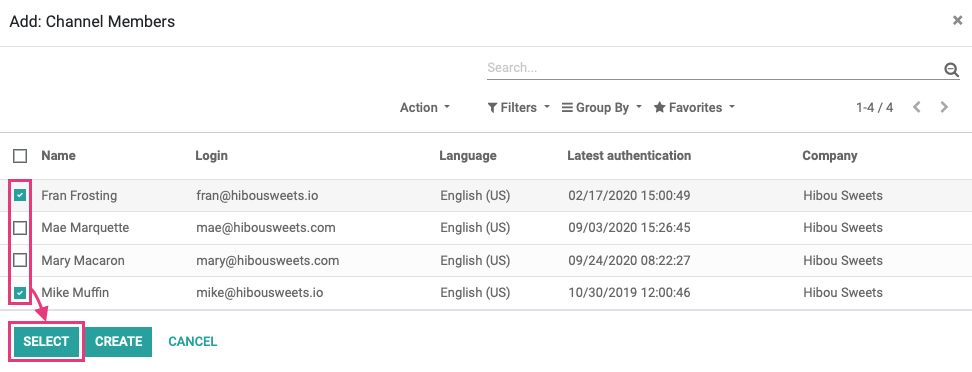The image size is (972, 372).
Task: Sort by Name column header
Action: pos(58,156)
